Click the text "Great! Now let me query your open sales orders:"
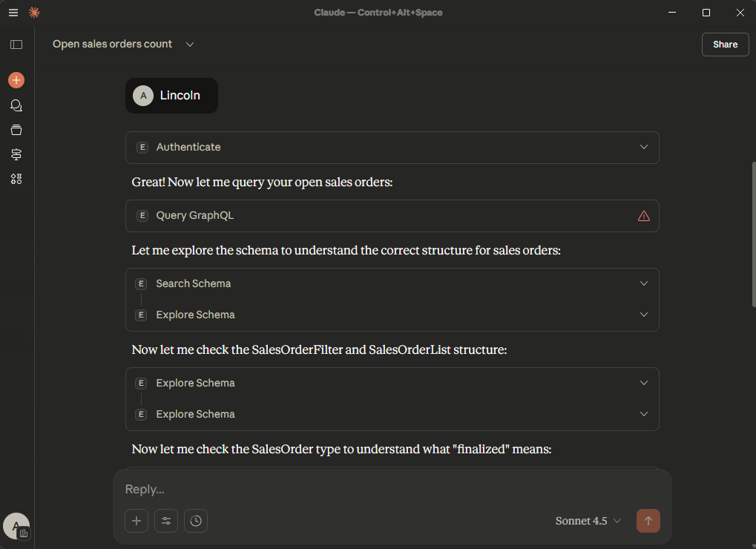Viewport: 756px width, 549px height. coord(263,183)
